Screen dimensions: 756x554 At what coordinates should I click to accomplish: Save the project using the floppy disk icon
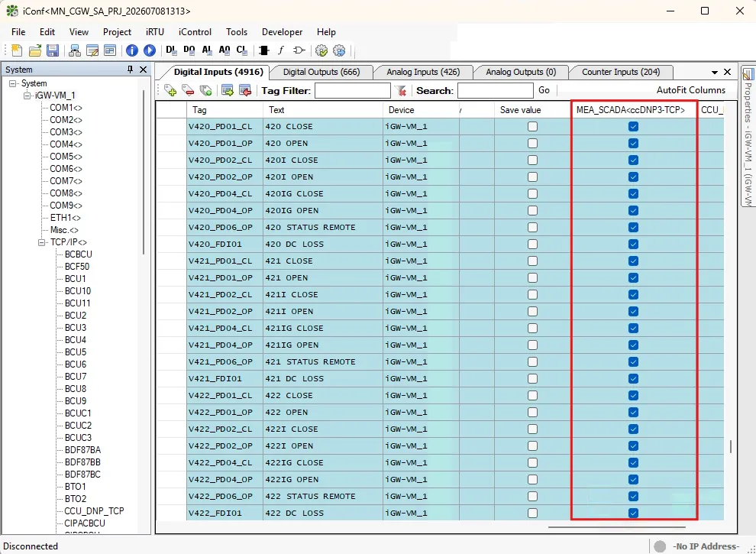pos(53,50)
